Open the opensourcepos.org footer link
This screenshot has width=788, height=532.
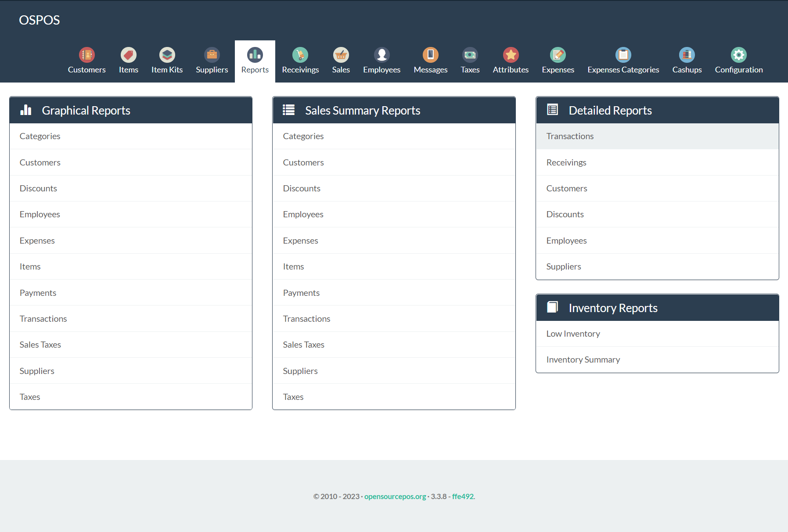[x=395, y=496]
